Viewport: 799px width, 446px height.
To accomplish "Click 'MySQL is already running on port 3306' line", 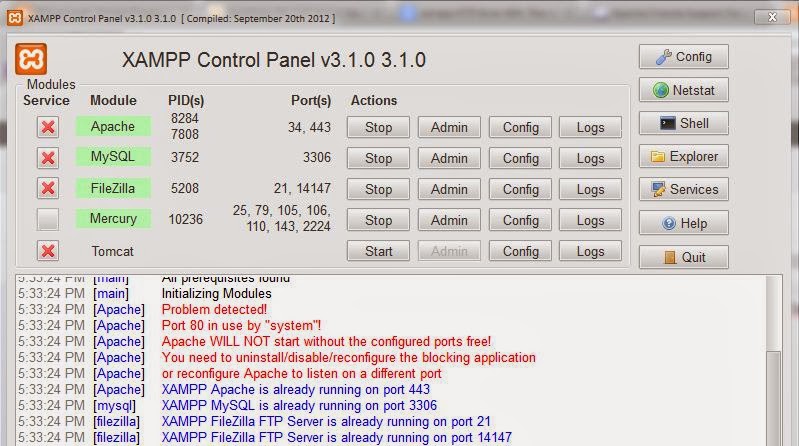I will (x=299, y=405).
